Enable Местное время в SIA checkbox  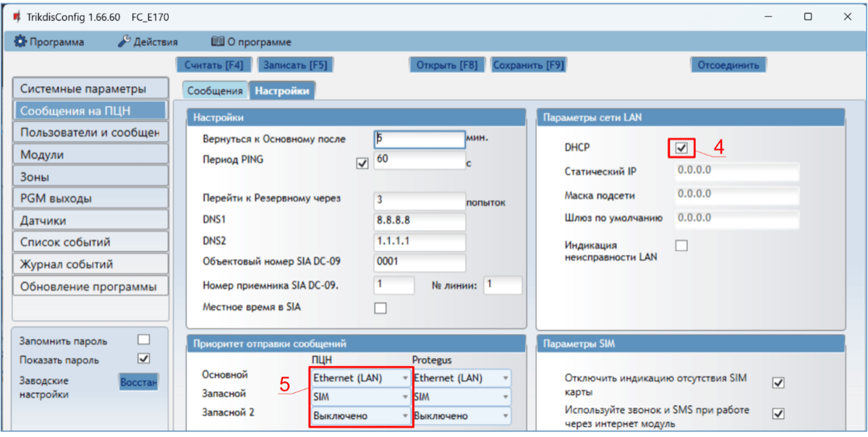(x=380, y=308)
